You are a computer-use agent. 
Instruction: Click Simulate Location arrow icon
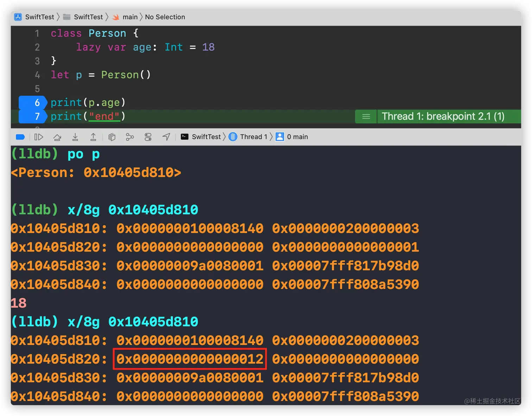pyautogui.click(x=166, y=137)
